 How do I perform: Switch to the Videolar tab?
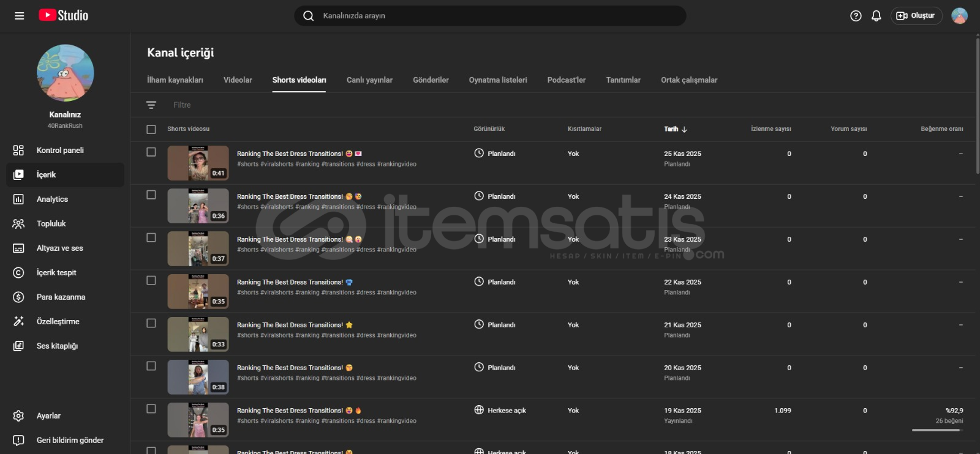238,80
